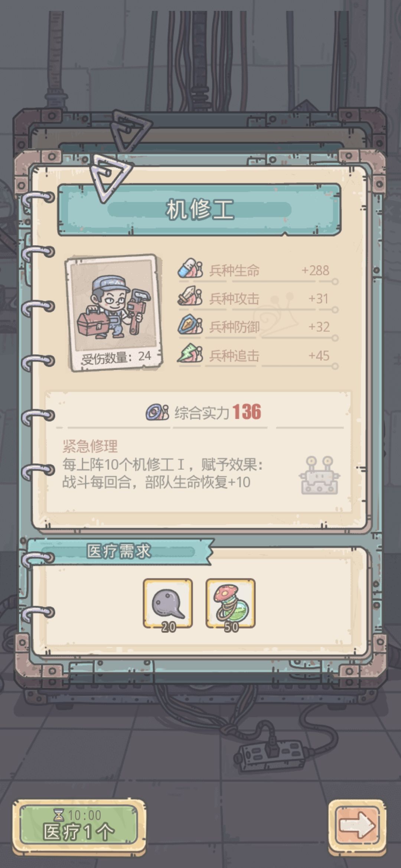Click the 紧急修理 skill title
The height and width of the screenshot is (868, 401).
click(x=90, y=446)
